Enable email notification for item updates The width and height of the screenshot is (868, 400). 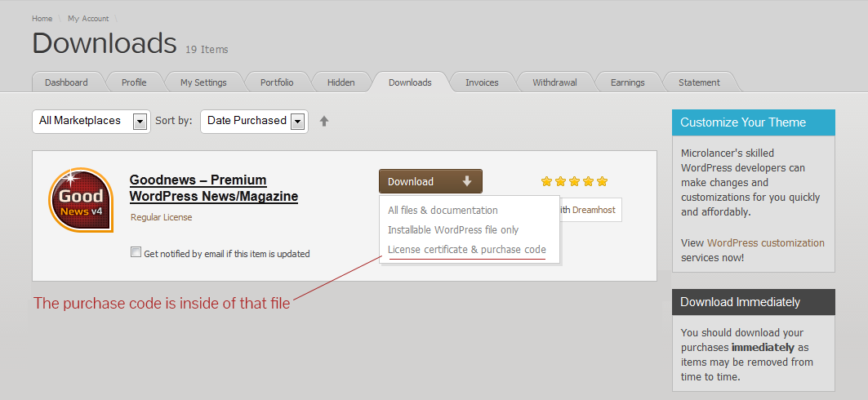click(136, 253)
